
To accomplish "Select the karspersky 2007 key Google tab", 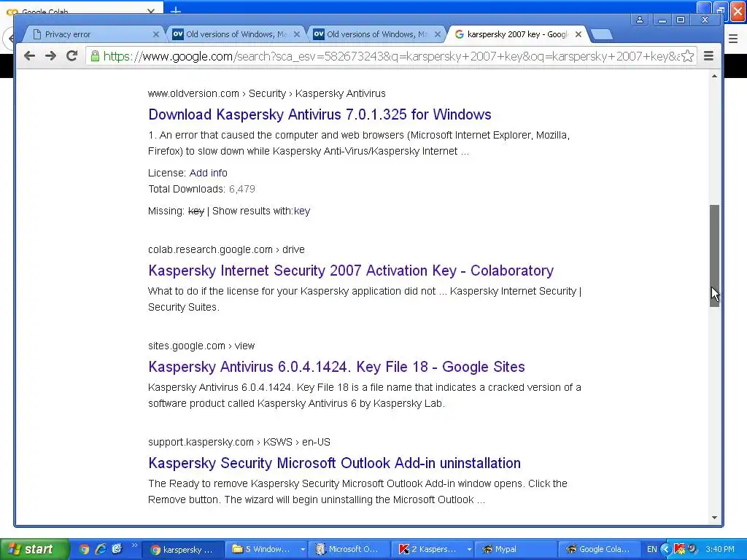I will pos(518,34).
